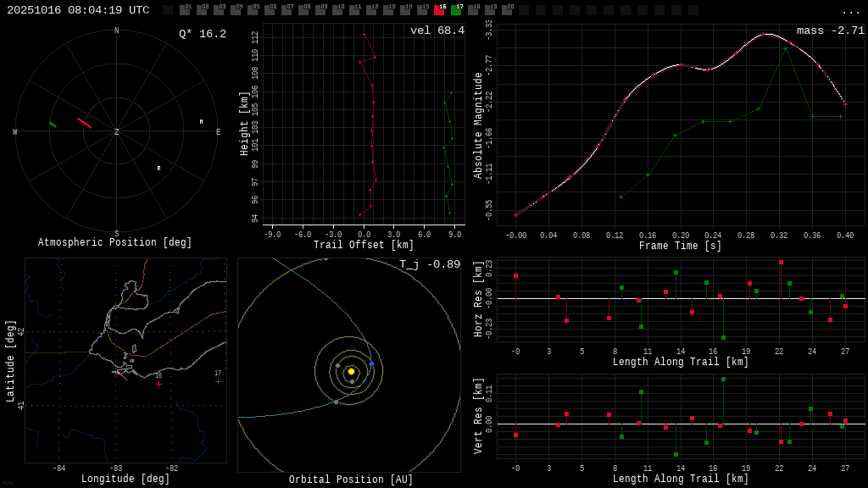868x488 pixels.
Task: Click the UTC timestamp in top-left corner
Action: coord(78,10)
